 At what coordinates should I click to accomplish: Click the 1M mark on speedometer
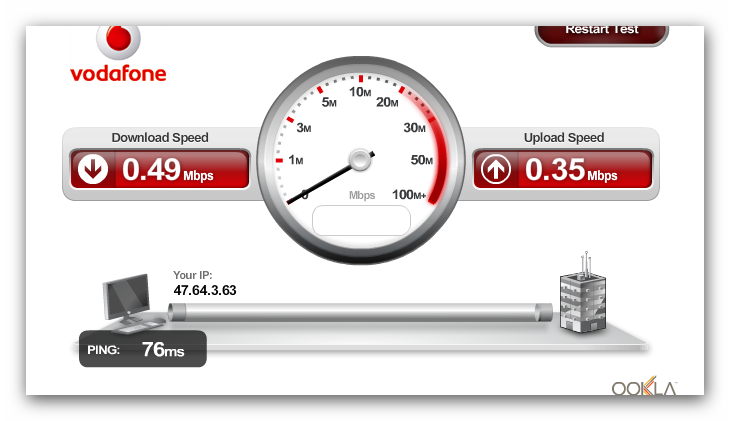296,160
